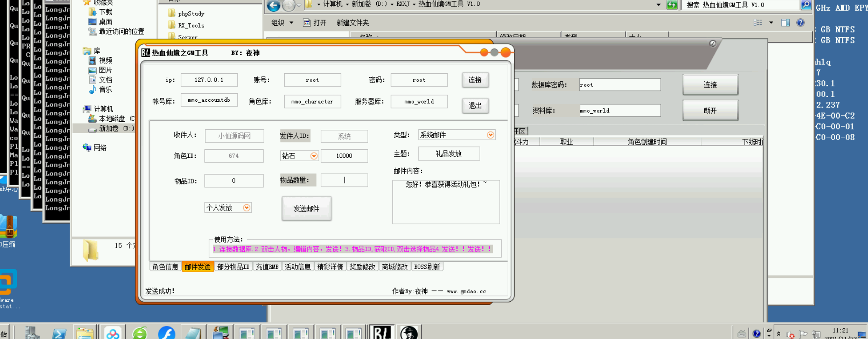Open the notepad icon on the taskbar
868x339 pixels.
tap(193, 333)
